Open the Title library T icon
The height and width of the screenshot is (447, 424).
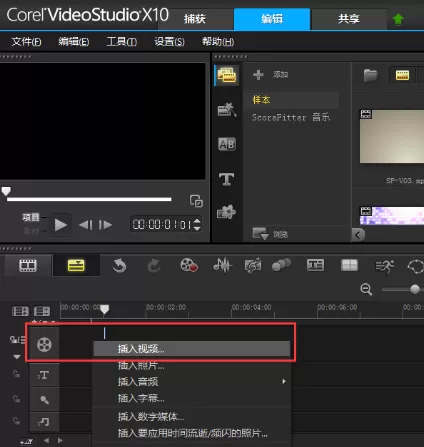pyautogui.click(x=226, y=179)
